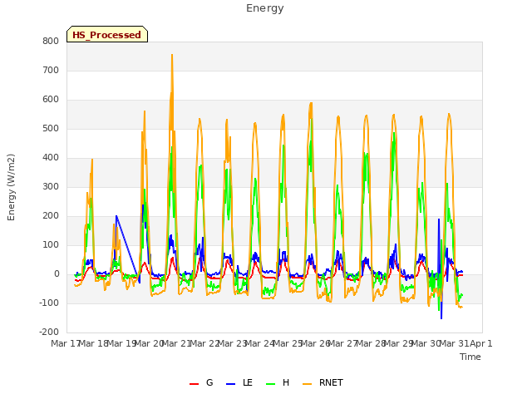
Task: Click the Mar 22 x-axis date label
Action: point(204,343)
